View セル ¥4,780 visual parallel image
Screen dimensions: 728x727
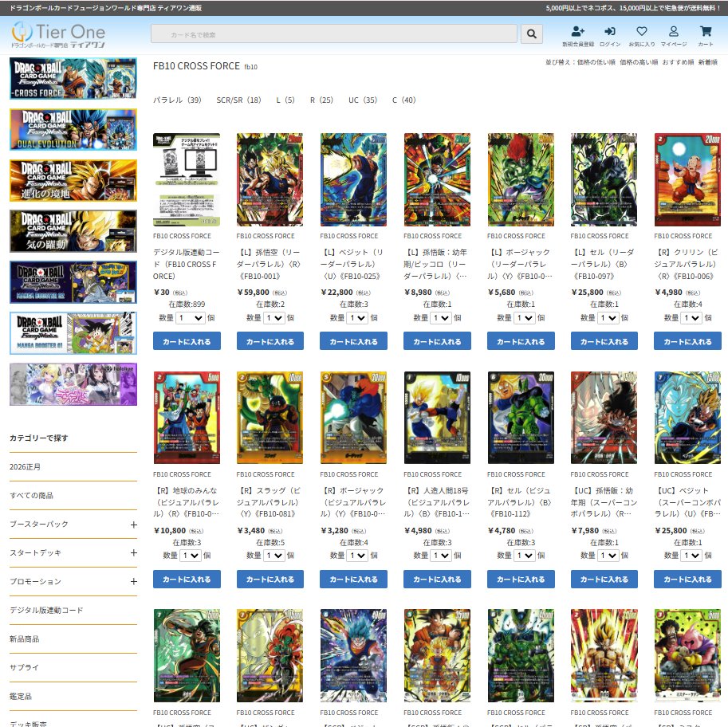point(521,418)
